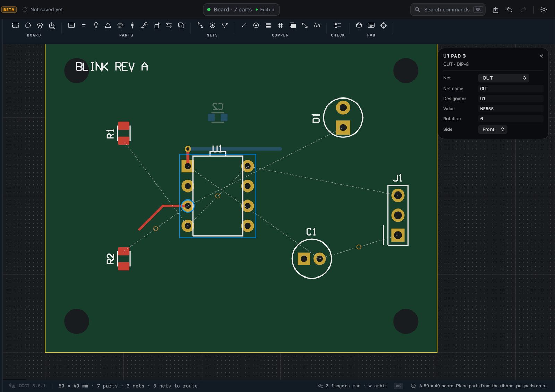This screenshot has width=555, height=392.
Task: Click the status bar info hint icon
Action: coord(413,386)
